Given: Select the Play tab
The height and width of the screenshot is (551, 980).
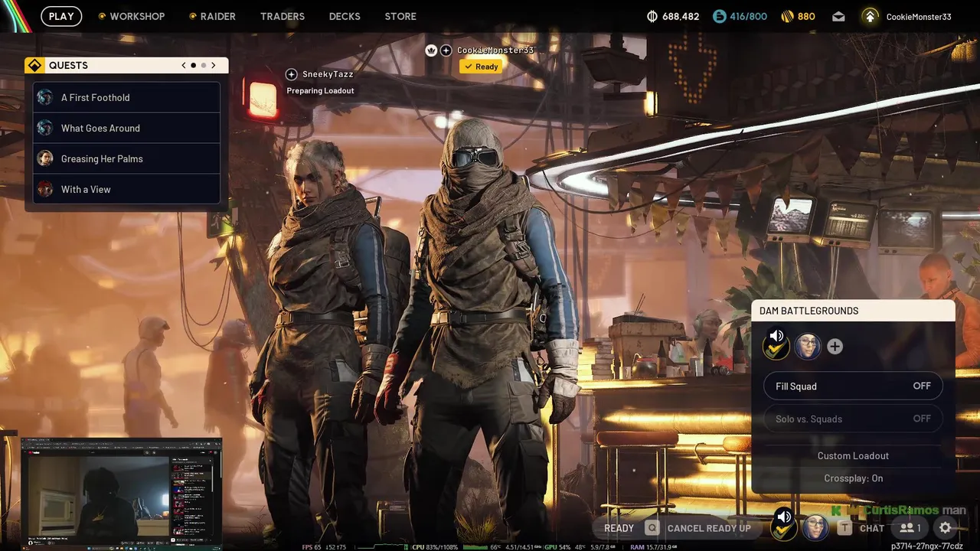Looking at the screenshot, I should point(61,16).
